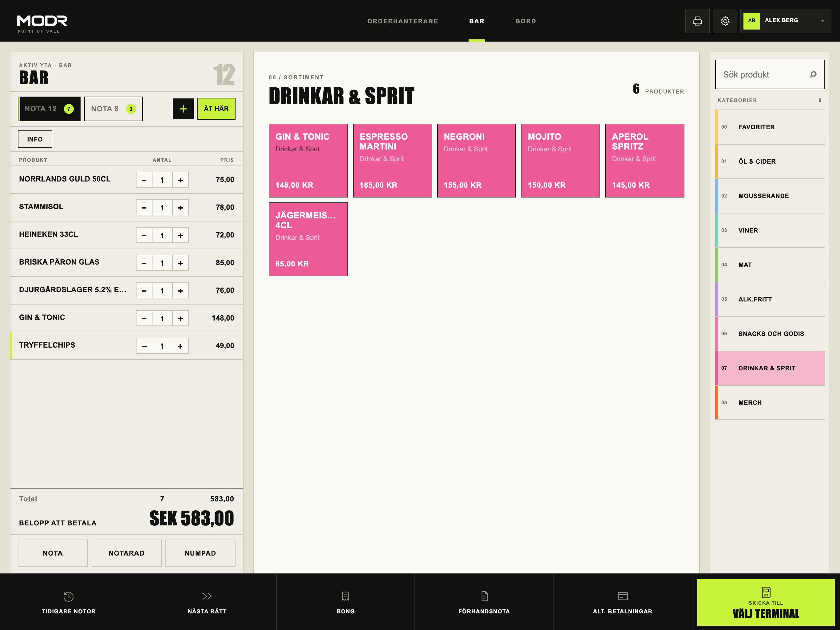Add Espresso Martini product tile

(x=392, y=160)
